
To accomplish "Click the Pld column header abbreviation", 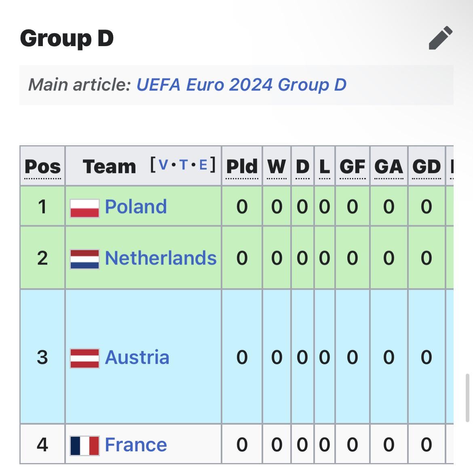I will coord(242,167).
